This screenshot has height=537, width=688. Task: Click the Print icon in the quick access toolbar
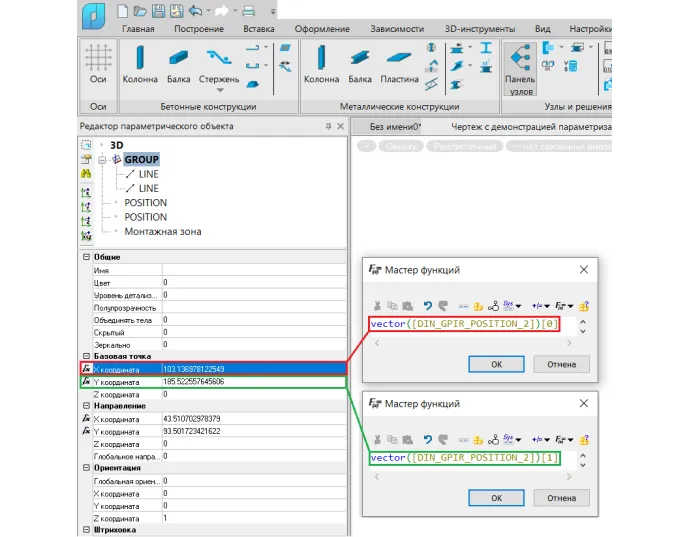[x=249, y=11]
